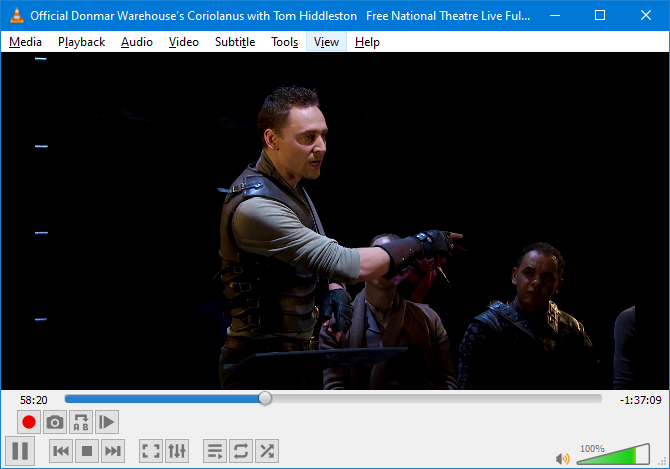Click the window resize grip corner
This screenshot has width=670, height=469.
point(664,463)
